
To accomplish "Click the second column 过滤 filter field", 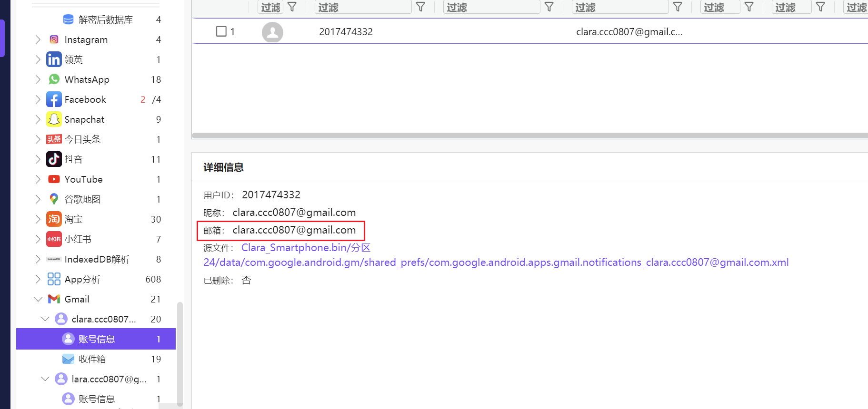I will pos(363,7).
